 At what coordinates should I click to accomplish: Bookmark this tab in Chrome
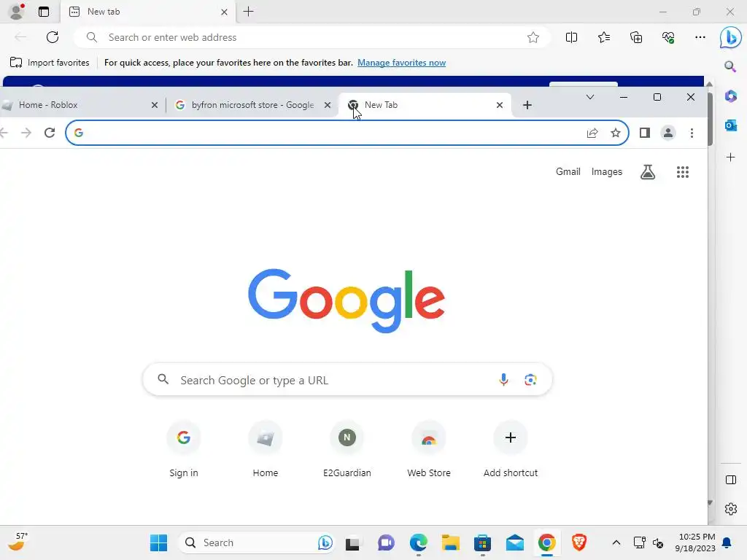click(x=616, y=133)
